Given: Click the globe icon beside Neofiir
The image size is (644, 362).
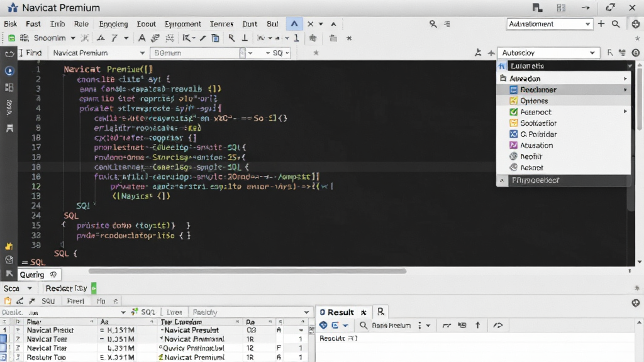Looking at the screenshot, I should [x=513, y=156].
